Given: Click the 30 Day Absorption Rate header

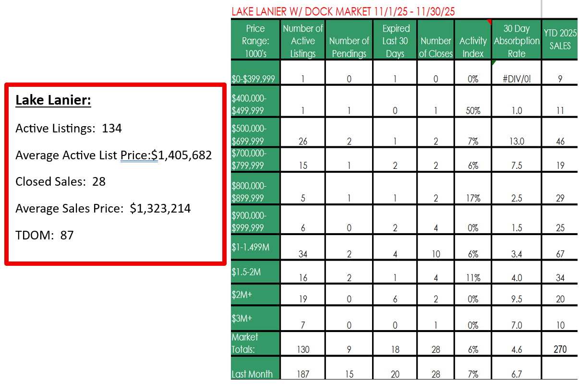Looking at the screenshot, I should click(x=517, y=41).
